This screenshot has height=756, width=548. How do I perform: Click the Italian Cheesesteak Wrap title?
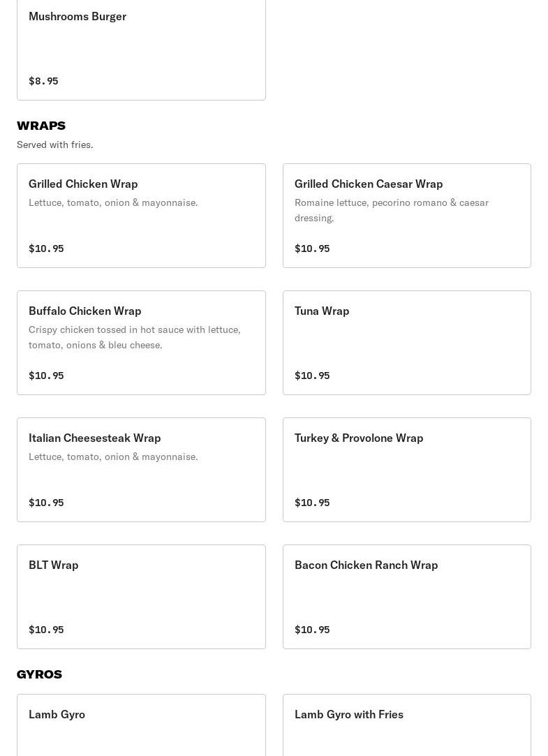pyautogui.click(x=95, y=438)
